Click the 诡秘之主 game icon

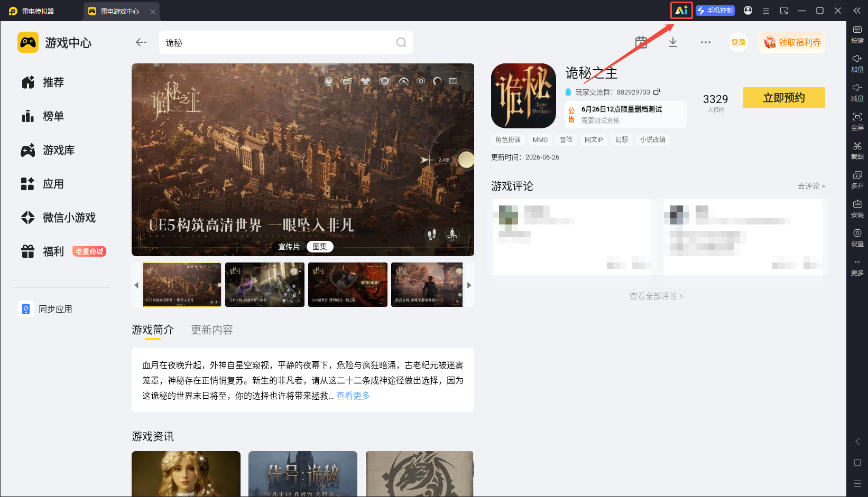[x=523, y=96]
